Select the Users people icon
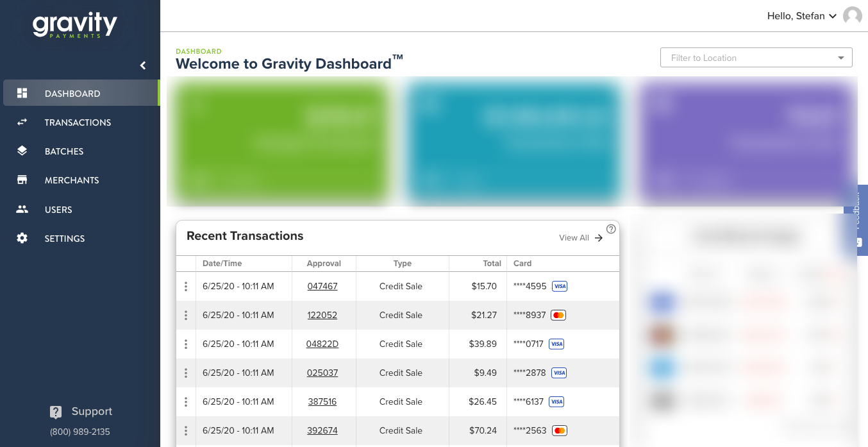This screenshot has width=868, height=447. coord(22,209)
